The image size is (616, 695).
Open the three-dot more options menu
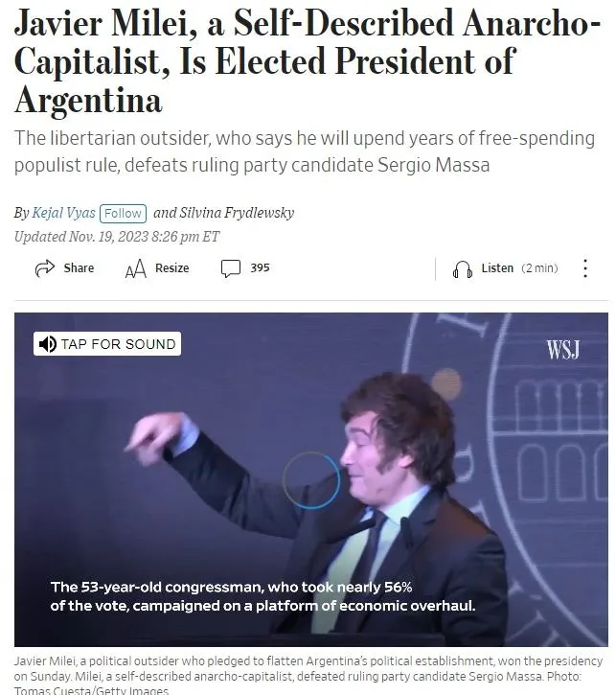[585, 268]
